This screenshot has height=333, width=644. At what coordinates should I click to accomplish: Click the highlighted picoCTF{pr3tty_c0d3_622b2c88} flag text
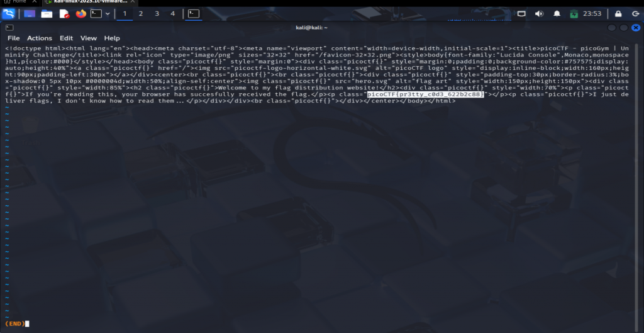(426, 94)
